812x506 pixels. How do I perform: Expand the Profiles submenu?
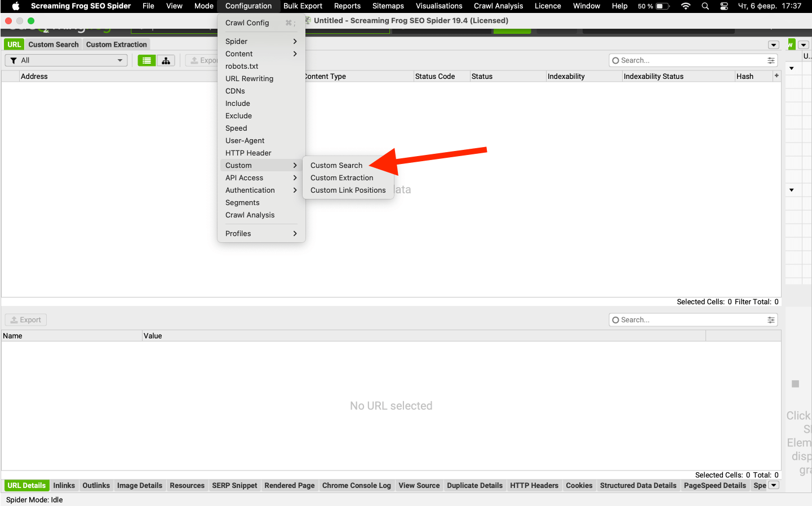pos(261,233)
